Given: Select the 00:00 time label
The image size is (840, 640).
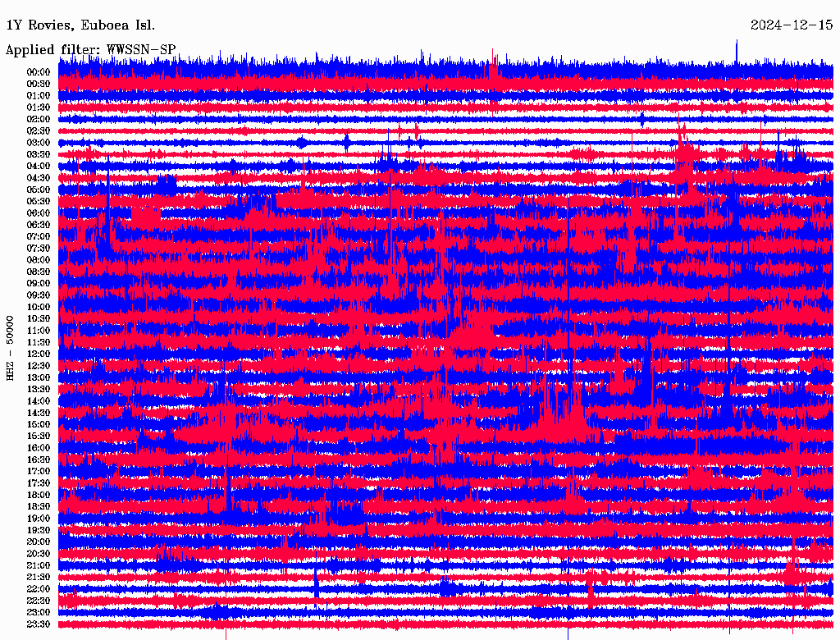Looking at the screenshot, I should [x=39, y=72].
